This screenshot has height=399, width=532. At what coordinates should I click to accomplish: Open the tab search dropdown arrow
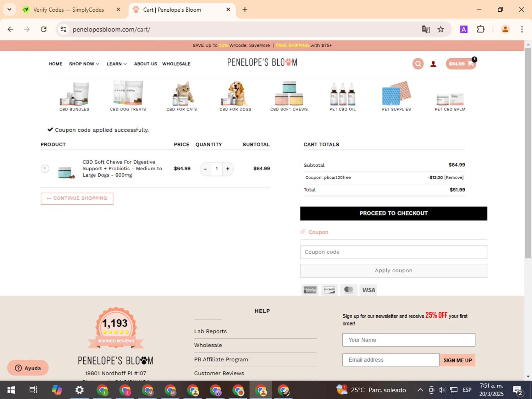(x=10, y=10)
